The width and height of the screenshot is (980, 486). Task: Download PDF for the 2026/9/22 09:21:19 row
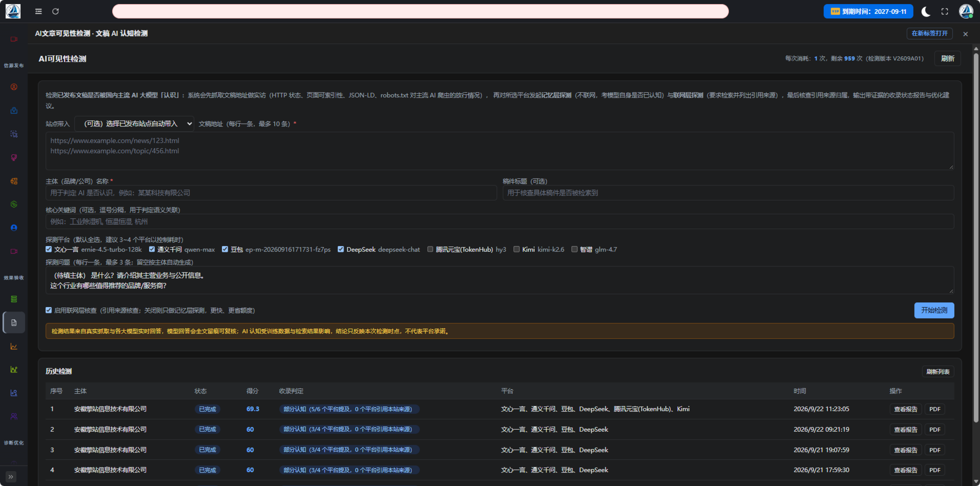[935, 429]
